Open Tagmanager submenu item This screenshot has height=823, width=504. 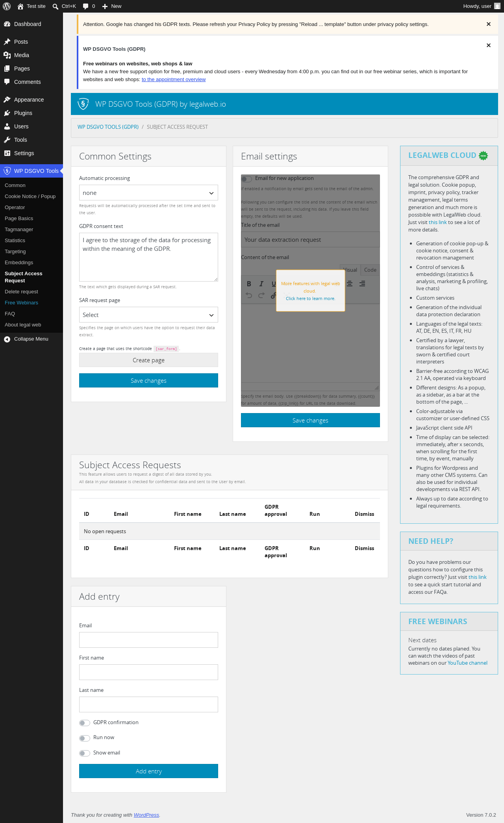pyautogui.click(x=19, y=230)
